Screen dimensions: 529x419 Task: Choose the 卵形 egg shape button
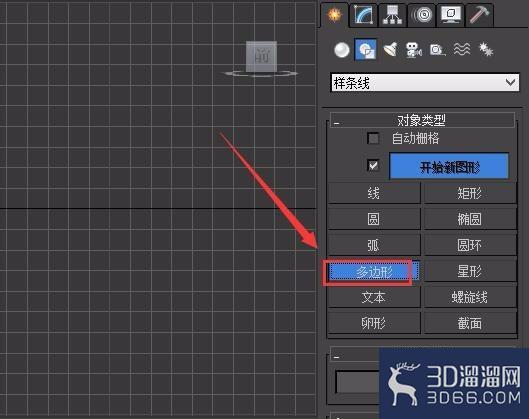tap(374, 323)
